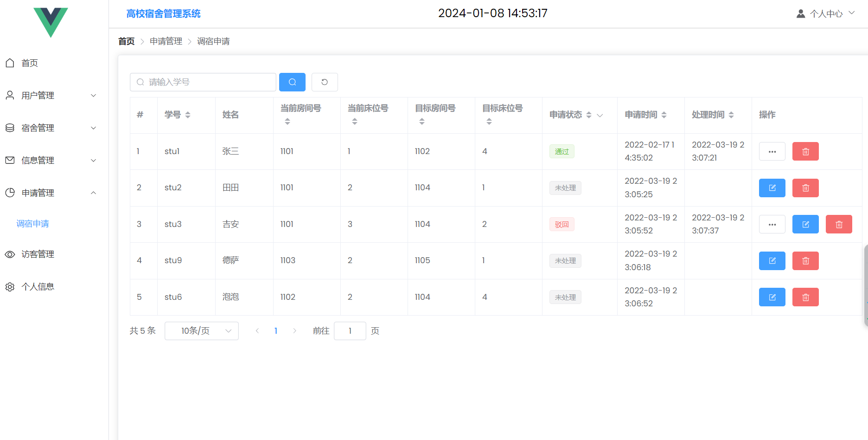
Task: Edit the stu9 德萨 application
Action: click(772, 261)
